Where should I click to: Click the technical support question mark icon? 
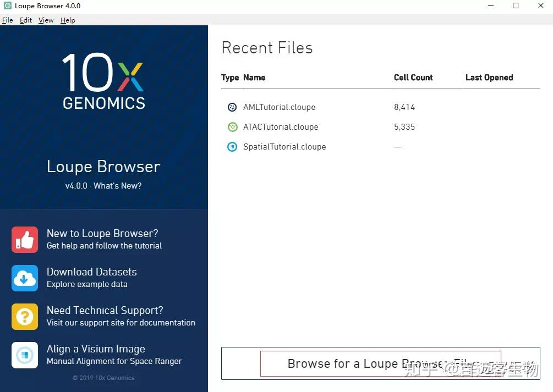click(x=24, y=316)
